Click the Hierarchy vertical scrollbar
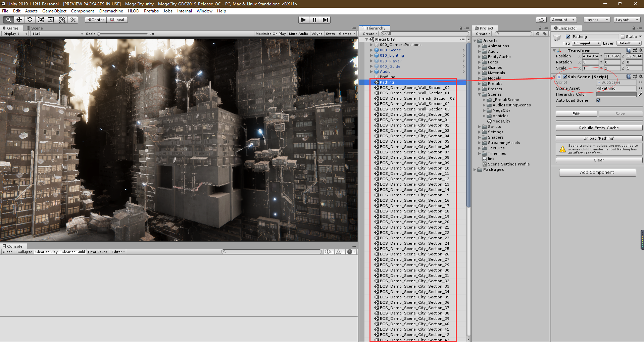Screen dimensions: 644x342 [468, 125]
